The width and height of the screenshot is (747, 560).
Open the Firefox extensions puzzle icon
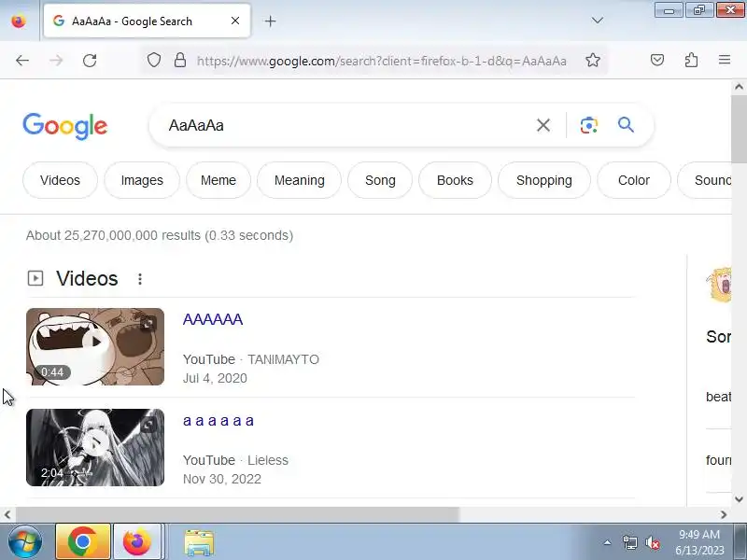click(691, 60)
